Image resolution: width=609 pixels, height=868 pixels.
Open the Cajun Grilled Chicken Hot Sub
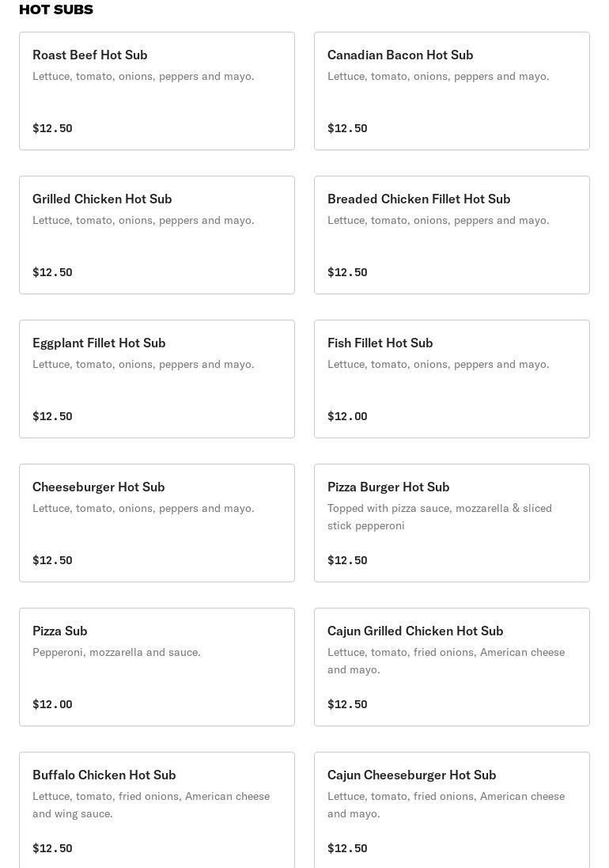[452, 667]
